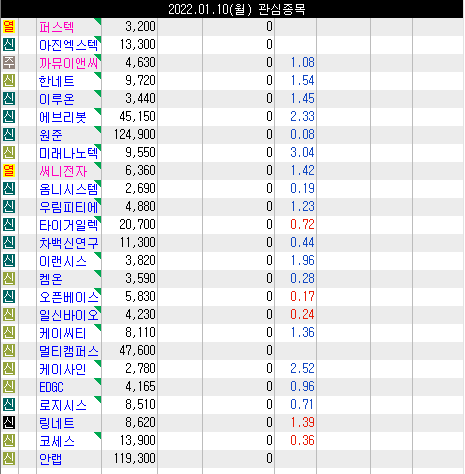Click the 신 badge icon beside 일신바이오
The height and width of the screenshot is (474, 465).
[x=9, y=315]
